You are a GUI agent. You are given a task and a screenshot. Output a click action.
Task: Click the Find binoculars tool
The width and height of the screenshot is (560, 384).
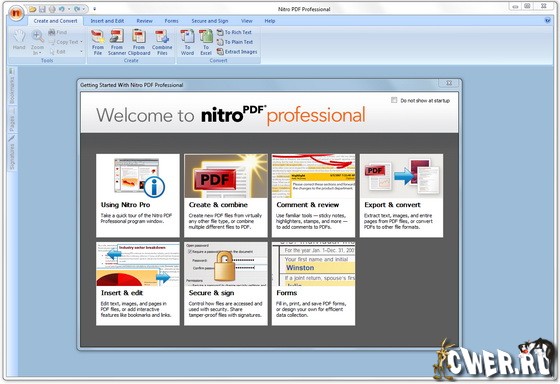pos(58,32)
